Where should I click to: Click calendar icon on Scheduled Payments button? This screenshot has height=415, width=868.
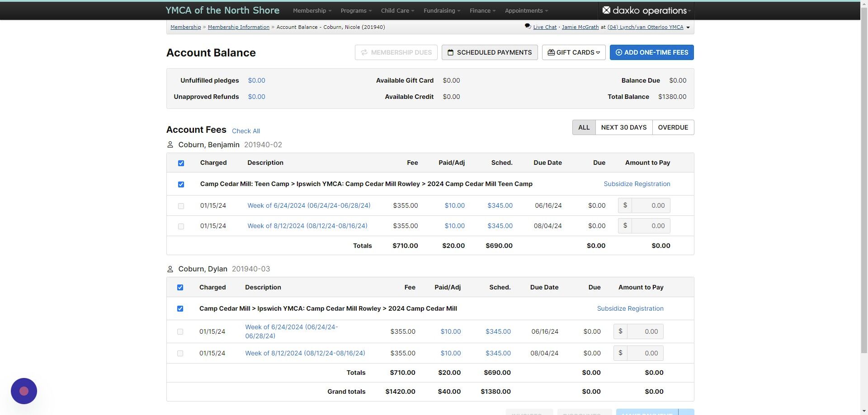point(450,52)
